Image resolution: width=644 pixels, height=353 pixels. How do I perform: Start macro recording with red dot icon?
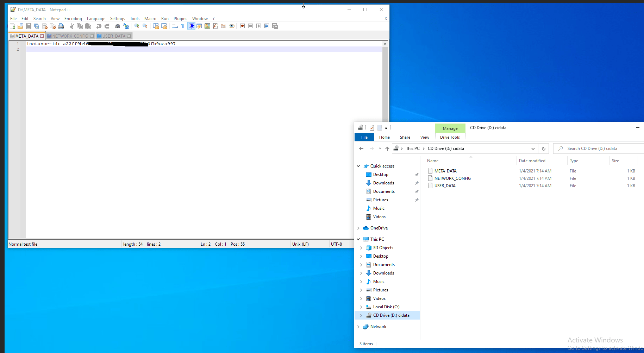coord(243,26)
